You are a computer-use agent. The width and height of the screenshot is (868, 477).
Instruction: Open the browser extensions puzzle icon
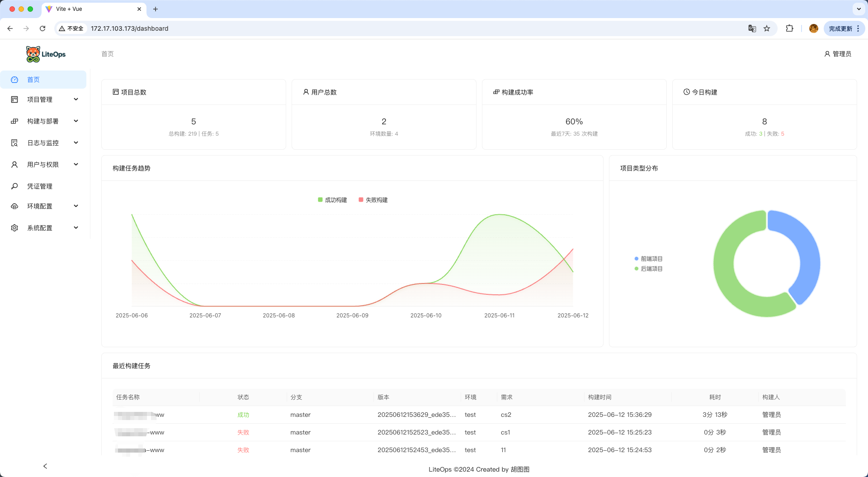[789, 28]
